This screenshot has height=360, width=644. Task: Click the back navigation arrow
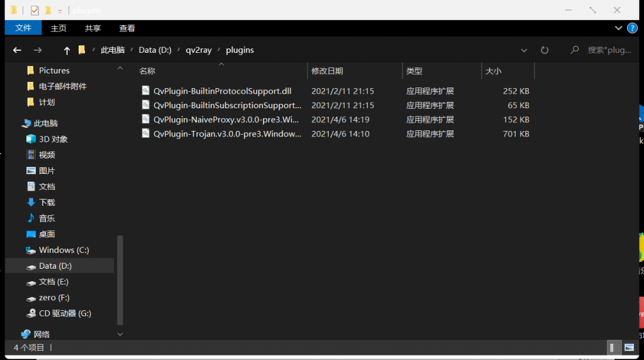17,50
